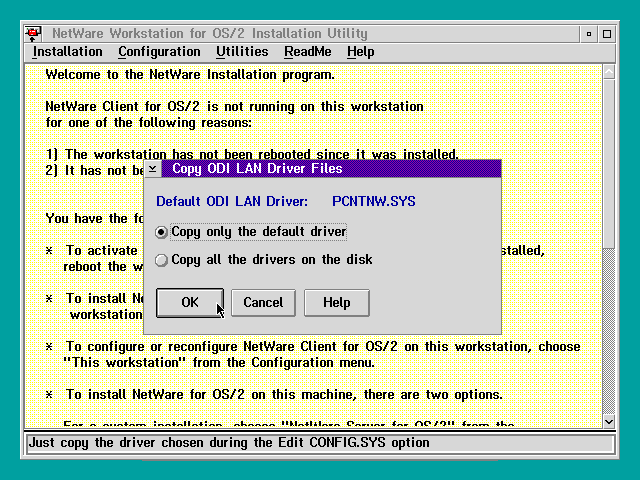Screen dimensions: 640x480
Task: Click the scrollbar down arrow
Action: [x=609, y=421]
